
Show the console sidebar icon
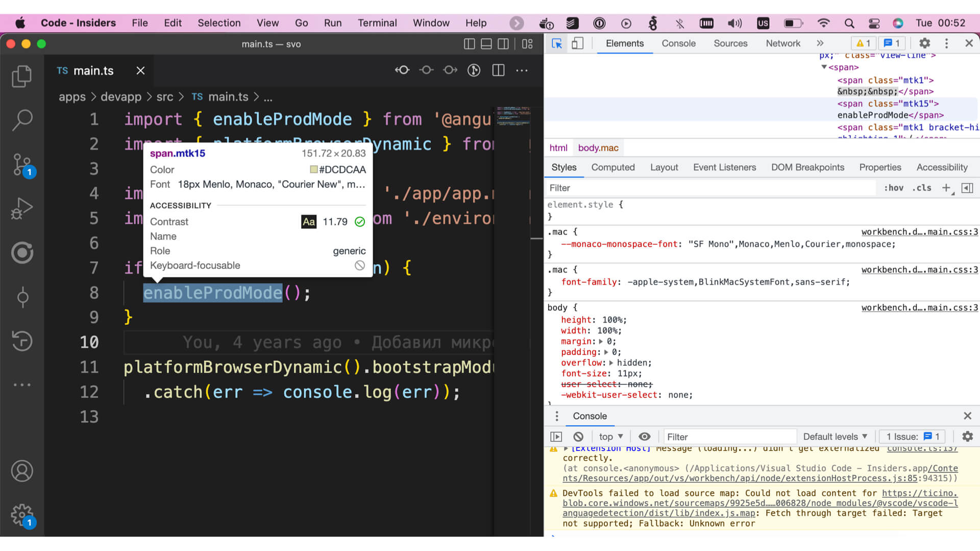[556, 437]
